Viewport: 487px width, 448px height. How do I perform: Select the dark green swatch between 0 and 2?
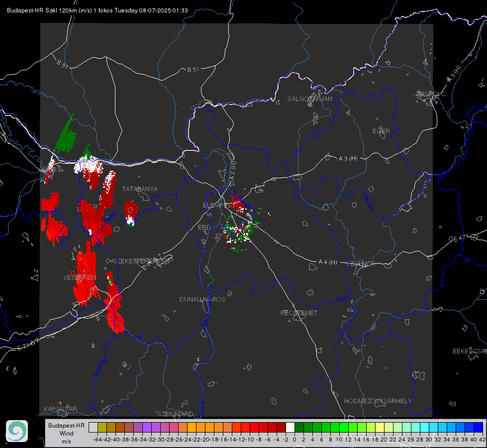point(299,427)
